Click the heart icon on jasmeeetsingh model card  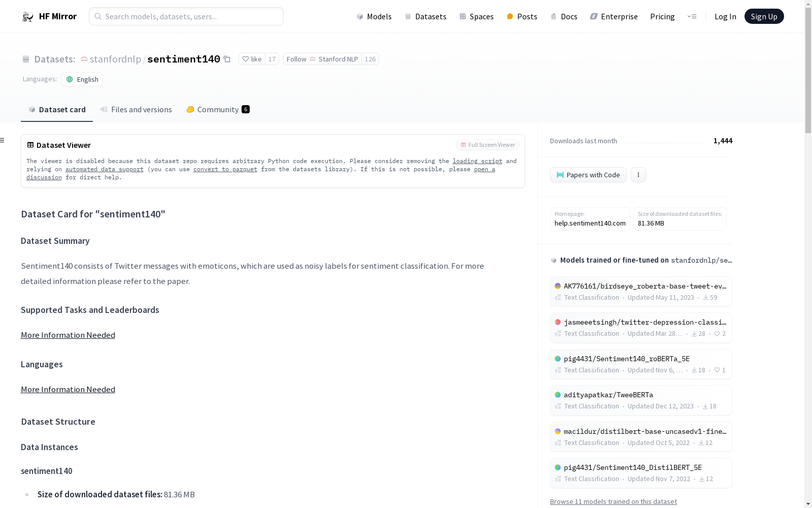[x=717, y=334]
